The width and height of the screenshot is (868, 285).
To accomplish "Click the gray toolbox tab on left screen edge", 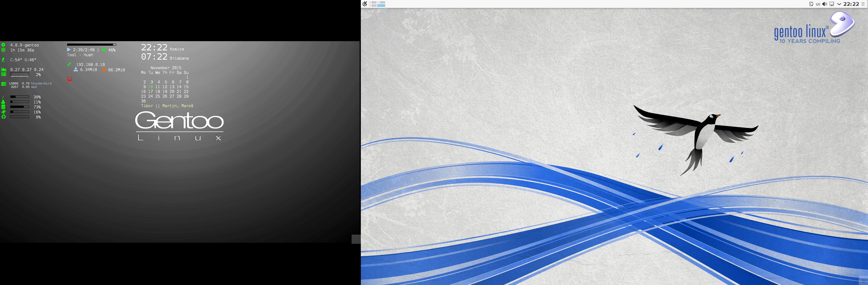I will pos(356,239).
